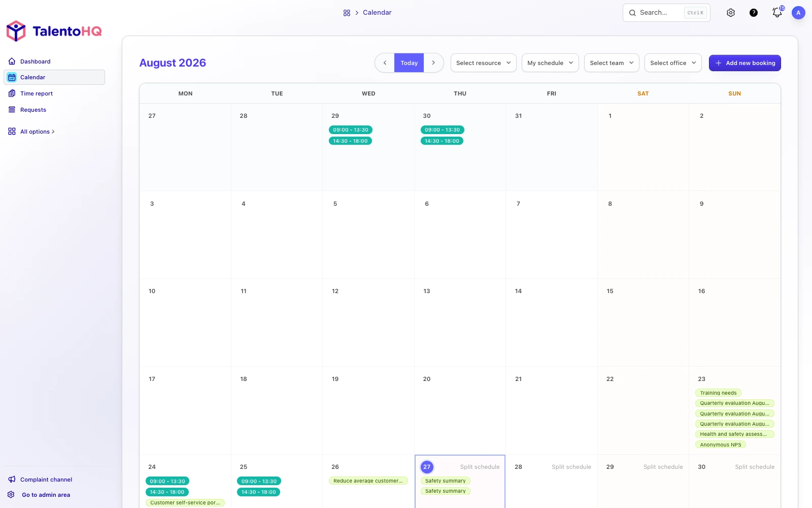Screen dimensions: 812x508
Task: Open the Time report icon
Action: (x=12, y=93)
